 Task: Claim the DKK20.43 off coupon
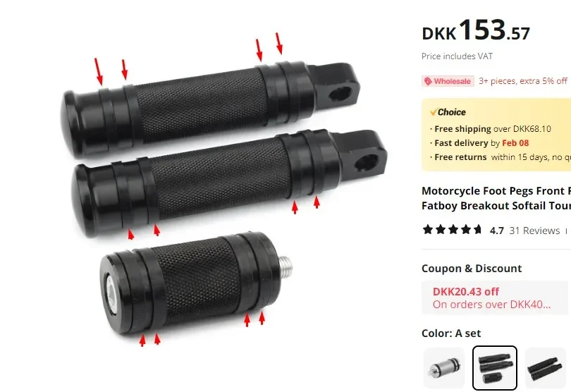(495, 298)
